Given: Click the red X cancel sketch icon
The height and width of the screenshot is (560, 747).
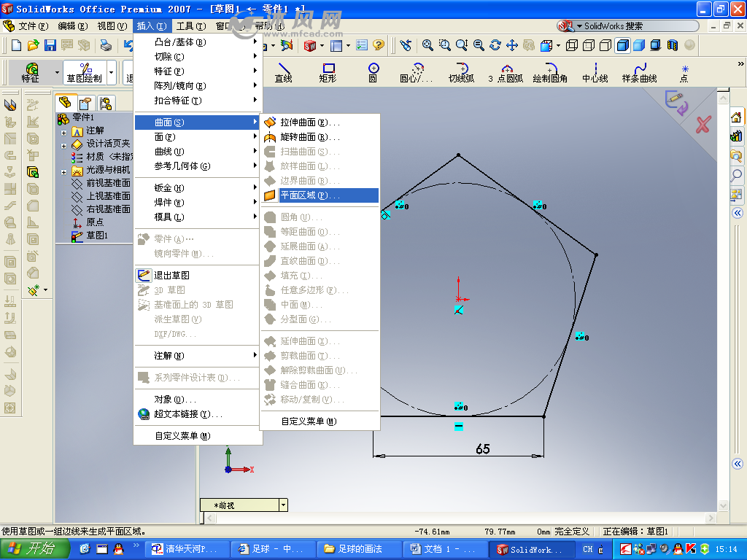Looking at the screenshot, I should [x=703, y=125].
